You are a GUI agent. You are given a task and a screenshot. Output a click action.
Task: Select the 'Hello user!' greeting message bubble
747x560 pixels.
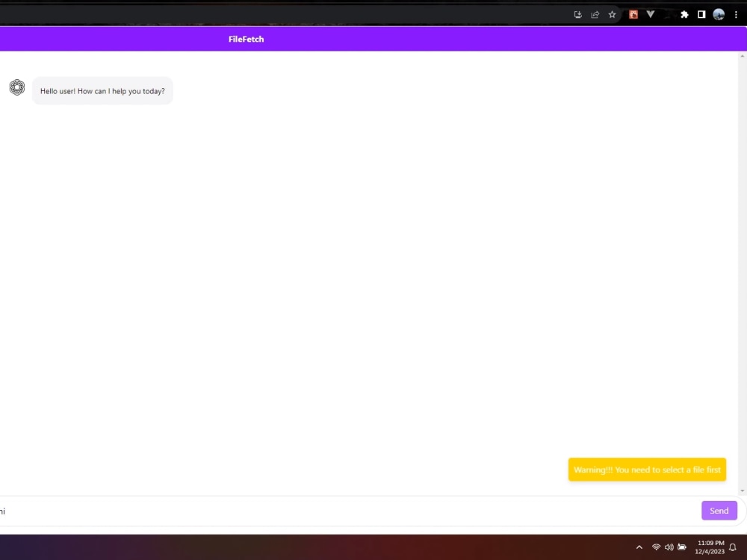pyautogui.click(x=102, y=91)
